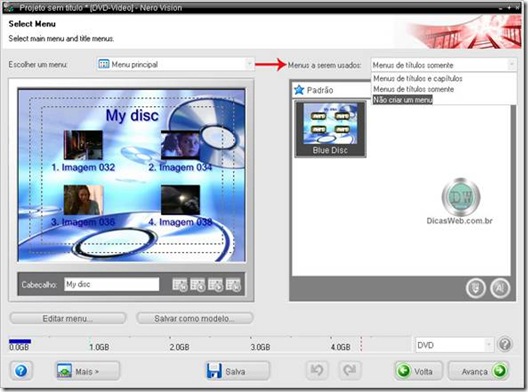Click the undo arrow icon
Image resolution: width=528 pixels, height=392 pixels.
point(317,371)
